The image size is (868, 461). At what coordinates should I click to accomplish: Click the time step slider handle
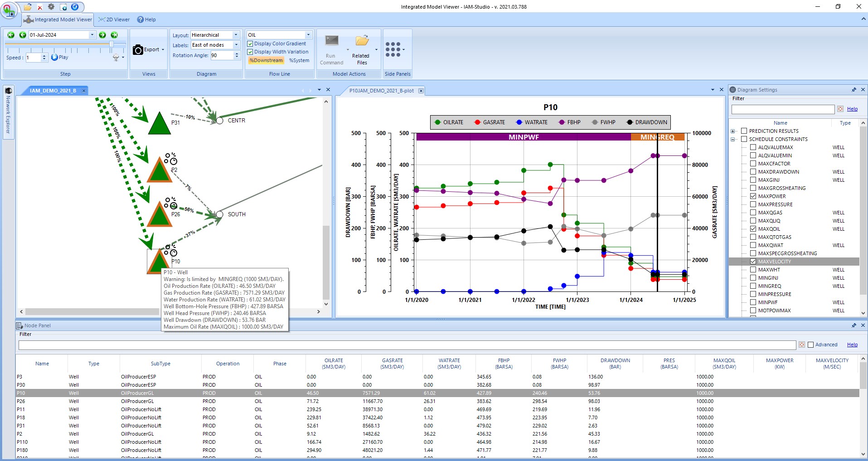pyautogui.click(x=112, y=44)
